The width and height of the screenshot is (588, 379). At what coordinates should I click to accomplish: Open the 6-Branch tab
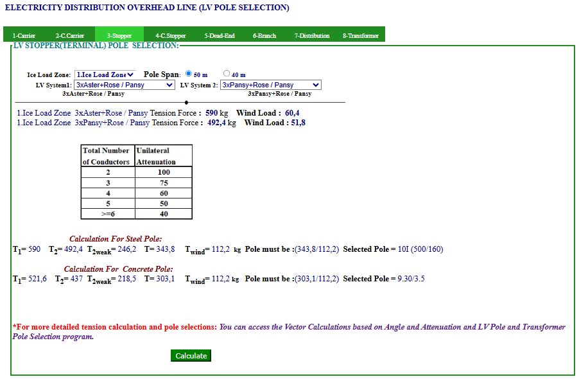point(264,35)
